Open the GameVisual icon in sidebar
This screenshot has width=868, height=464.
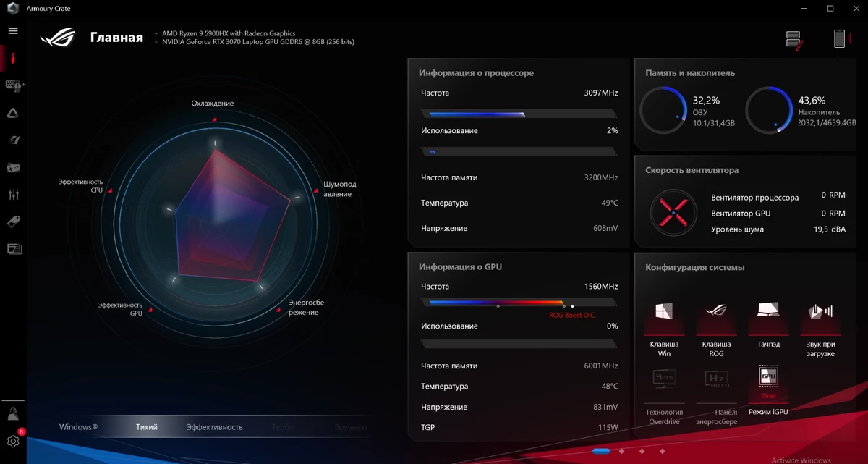pos(14,140)
